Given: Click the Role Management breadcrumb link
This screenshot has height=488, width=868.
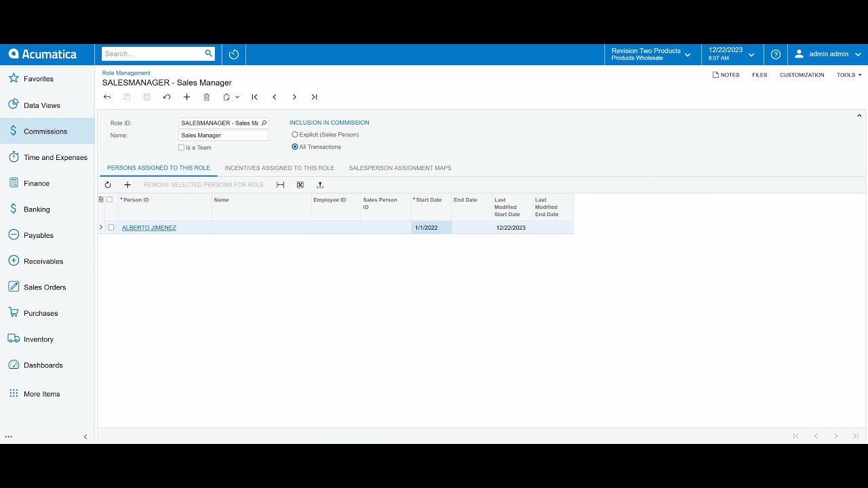Looking at the screenshot, I should [x=126, y=73].
